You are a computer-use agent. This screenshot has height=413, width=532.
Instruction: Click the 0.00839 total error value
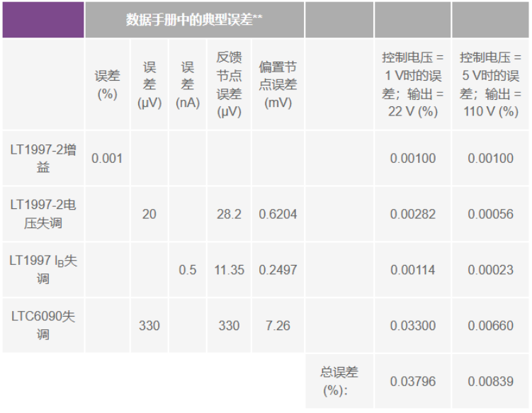tap(490, 381)
